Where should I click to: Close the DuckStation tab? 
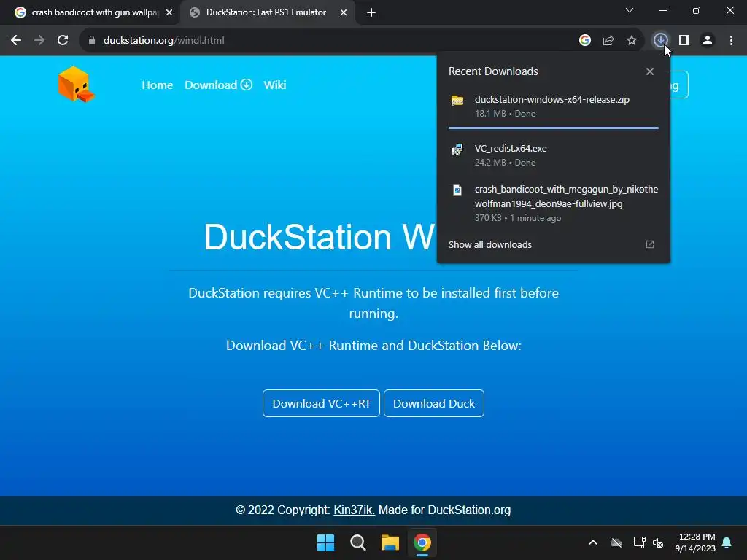click(344, 12)
